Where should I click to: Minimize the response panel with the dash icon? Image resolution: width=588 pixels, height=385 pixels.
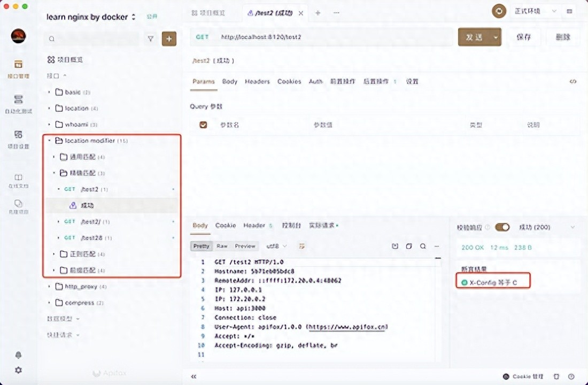tap(437, 246)
